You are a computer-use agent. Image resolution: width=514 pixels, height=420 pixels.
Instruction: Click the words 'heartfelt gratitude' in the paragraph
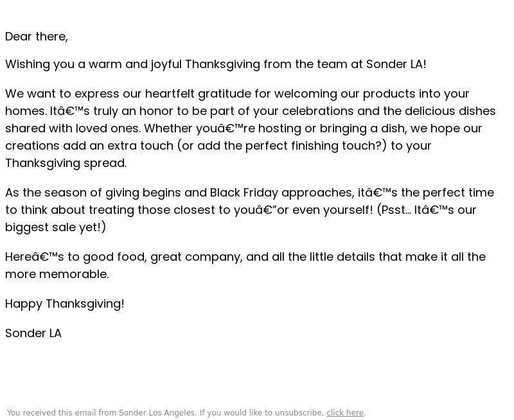point(198,94)
